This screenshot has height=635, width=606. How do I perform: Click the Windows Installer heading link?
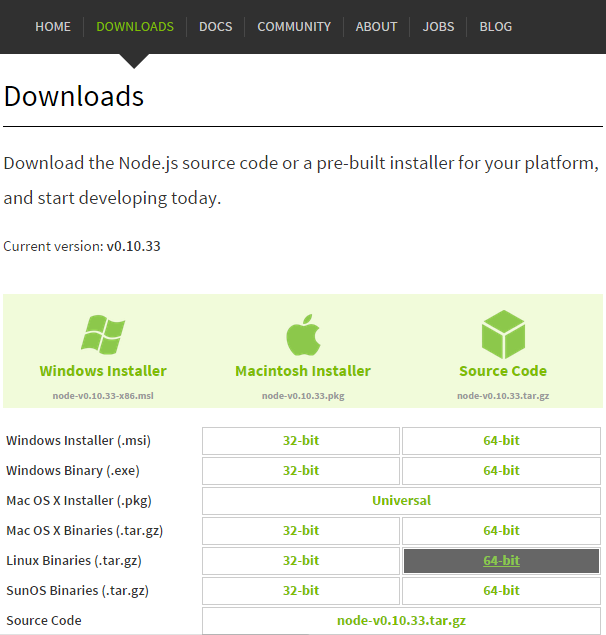point(103,371)
